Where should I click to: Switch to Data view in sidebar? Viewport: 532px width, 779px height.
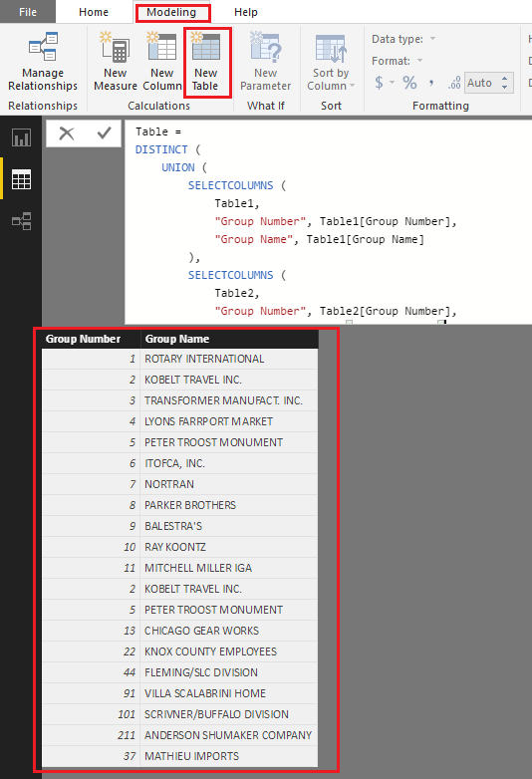tap(21, 179)
